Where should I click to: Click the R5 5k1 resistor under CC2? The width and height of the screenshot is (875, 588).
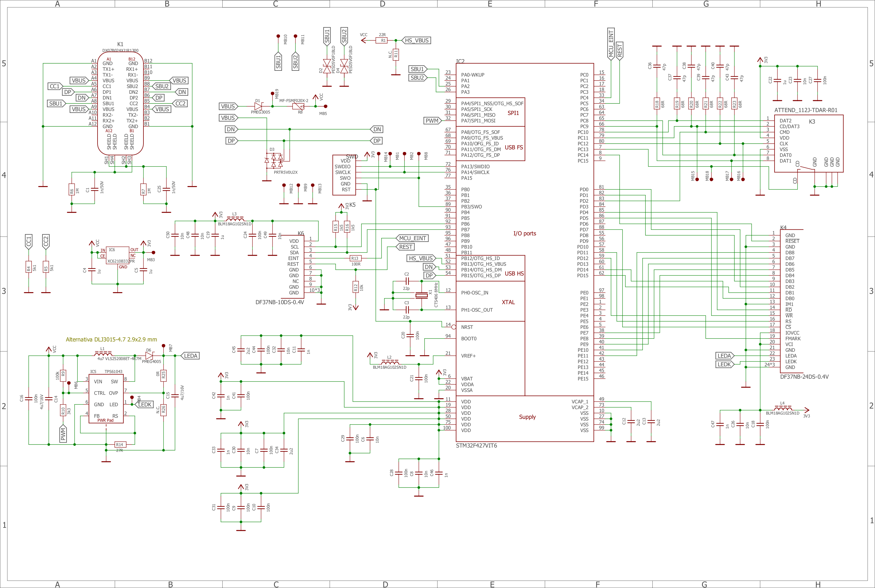46,267
